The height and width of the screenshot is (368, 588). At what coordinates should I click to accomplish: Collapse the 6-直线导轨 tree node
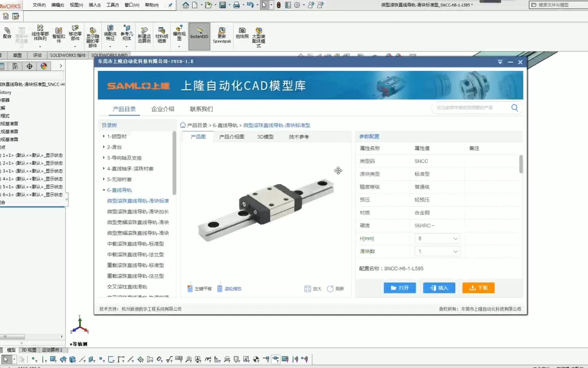tap(104, 190)
